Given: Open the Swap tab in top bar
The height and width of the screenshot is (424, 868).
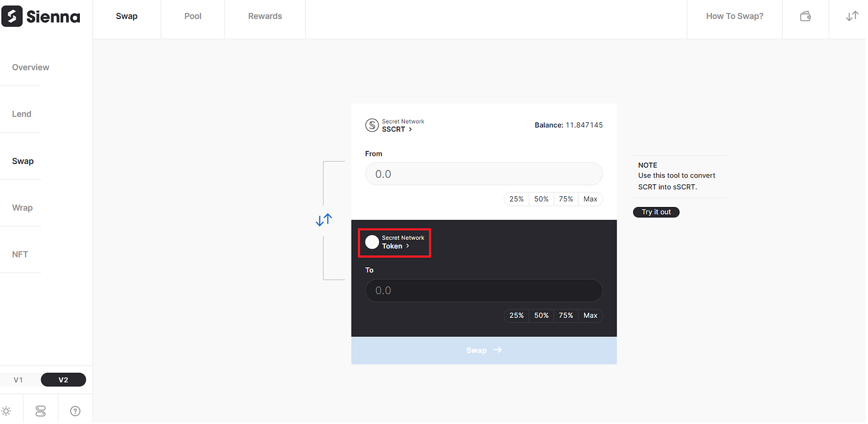Looking at the screenshot, I should point(126,16).
